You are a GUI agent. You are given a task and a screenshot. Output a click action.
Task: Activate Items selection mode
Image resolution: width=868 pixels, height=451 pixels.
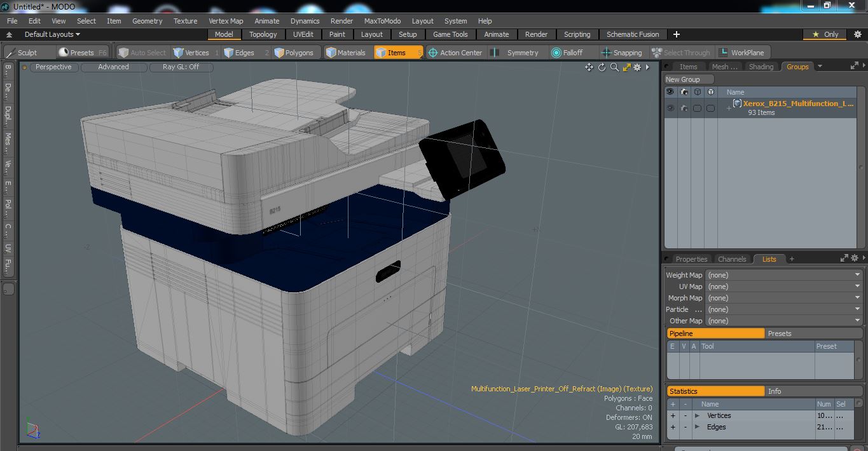(398, 53)
